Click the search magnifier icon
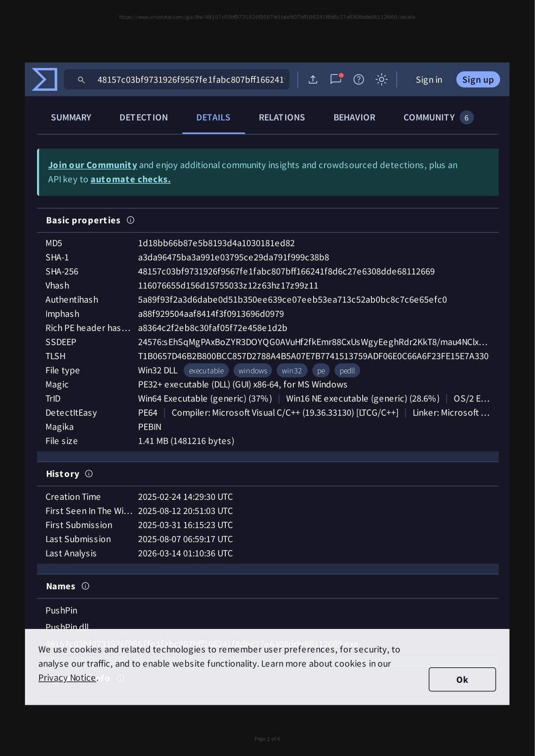Viewport: 535px width, 756px height. 81,80
